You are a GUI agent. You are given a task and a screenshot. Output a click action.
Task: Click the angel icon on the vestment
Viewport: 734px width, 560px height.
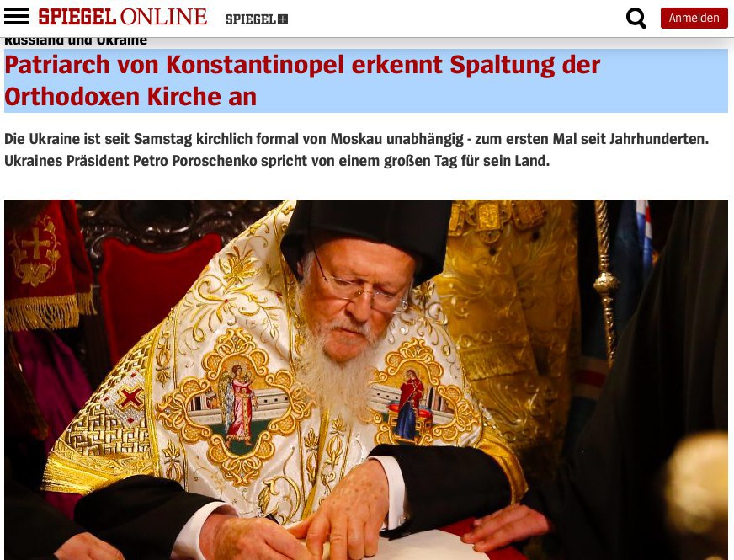click(237, 403)
